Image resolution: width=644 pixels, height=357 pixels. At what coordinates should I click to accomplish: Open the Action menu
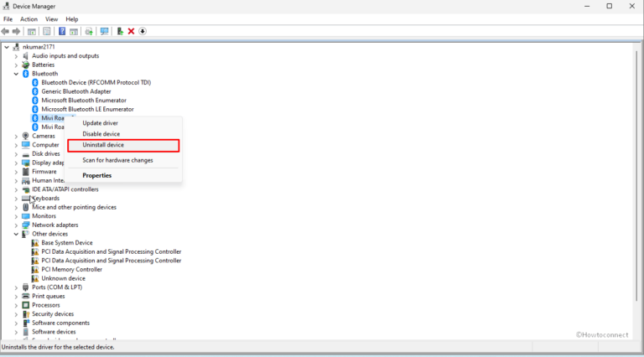point(29,19)
